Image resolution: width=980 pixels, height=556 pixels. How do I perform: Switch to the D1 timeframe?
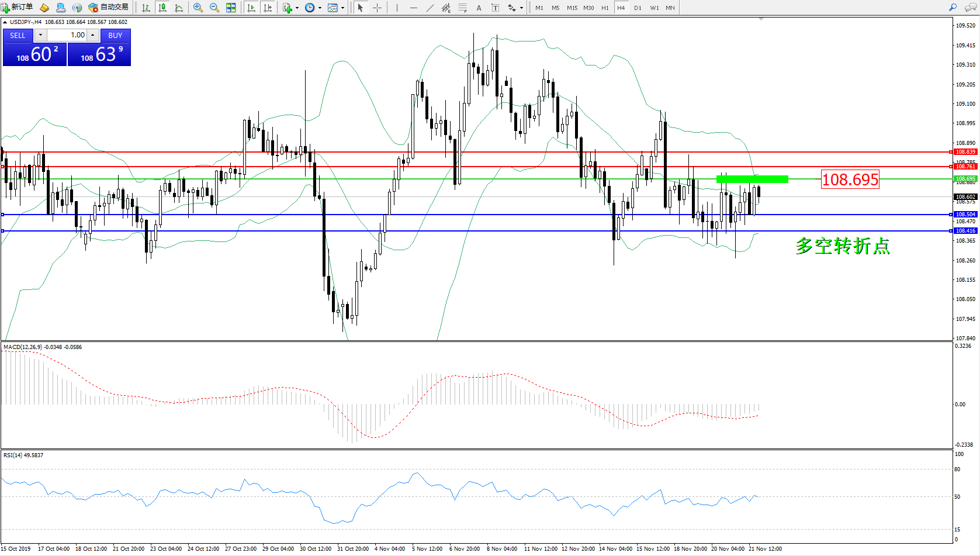(638, 8)
